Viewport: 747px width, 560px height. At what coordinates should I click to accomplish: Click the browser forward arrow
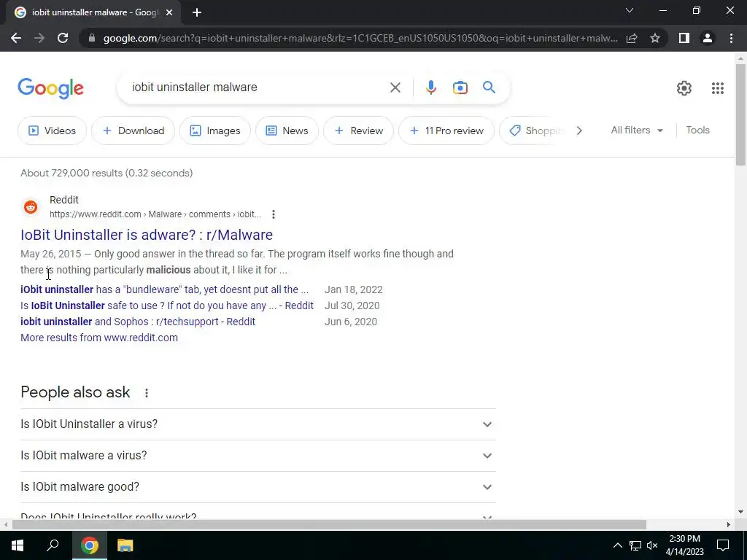pos(39,38)
